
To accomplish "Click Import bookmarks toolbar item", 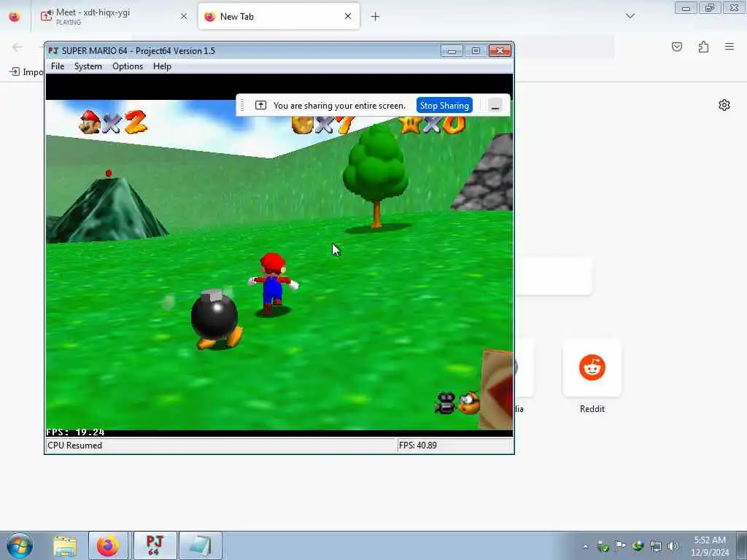I will [27, 72].
